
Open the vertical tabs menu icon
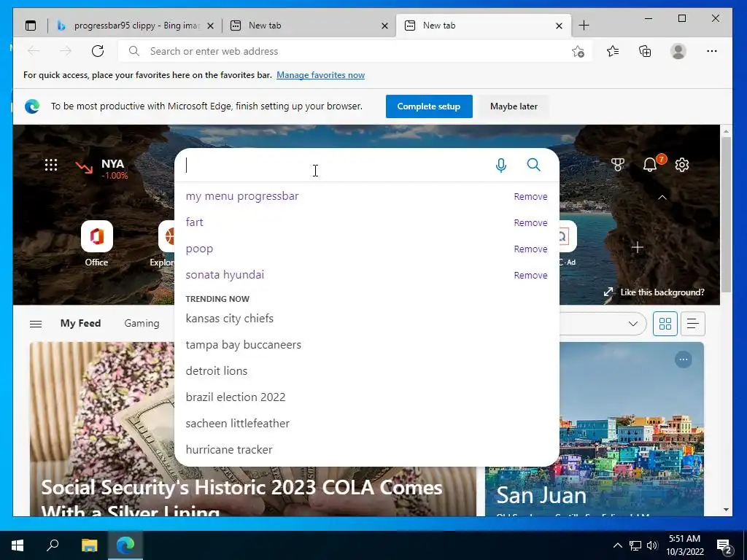point(31,26)
